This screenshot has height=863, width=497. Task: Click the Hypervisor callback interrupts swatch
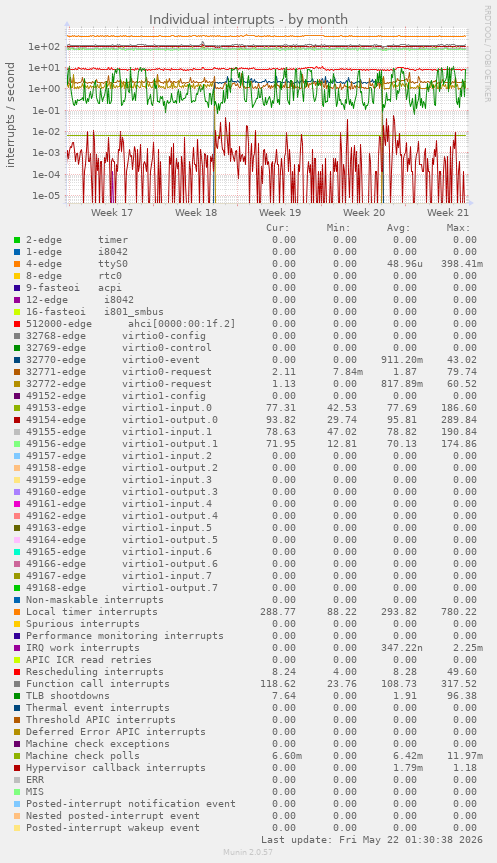tap(17, 768)
